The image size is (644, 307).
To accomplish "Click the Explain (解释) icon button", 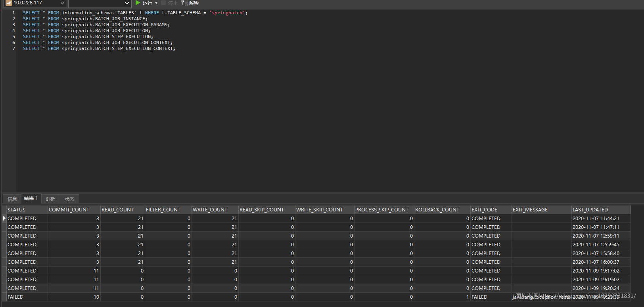I will (190, 3).
